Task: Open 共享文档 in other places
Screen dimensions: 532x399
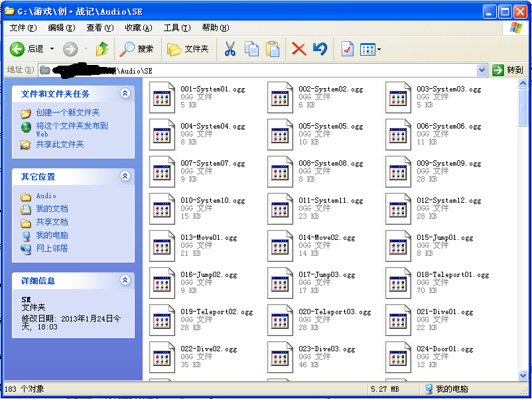Action: pos(52,222)
